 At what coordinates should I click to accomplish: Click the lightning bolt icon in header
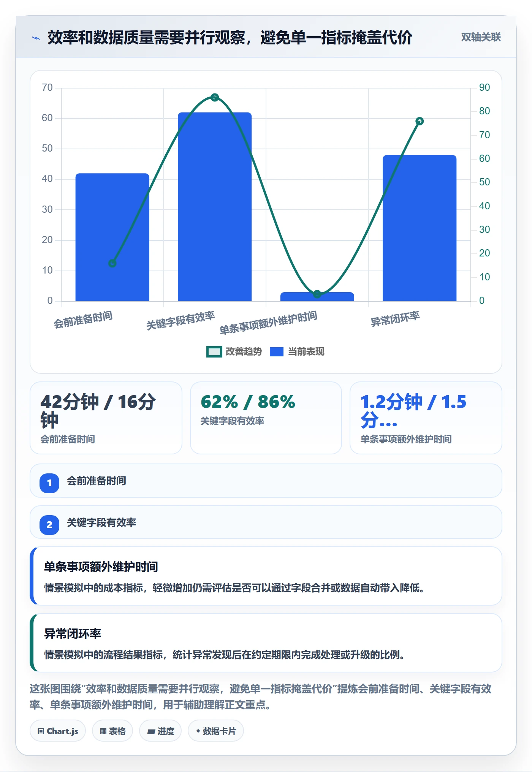pos(36,38)
